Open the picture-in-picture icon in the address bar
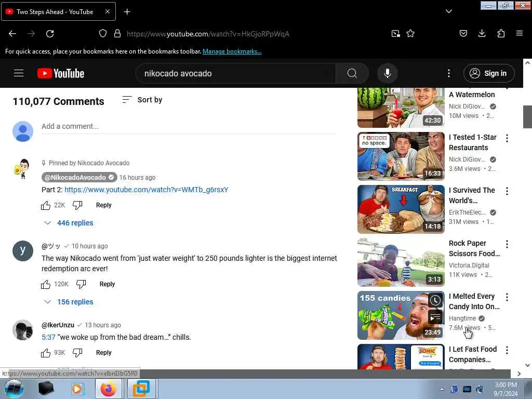 coord(395,34)
